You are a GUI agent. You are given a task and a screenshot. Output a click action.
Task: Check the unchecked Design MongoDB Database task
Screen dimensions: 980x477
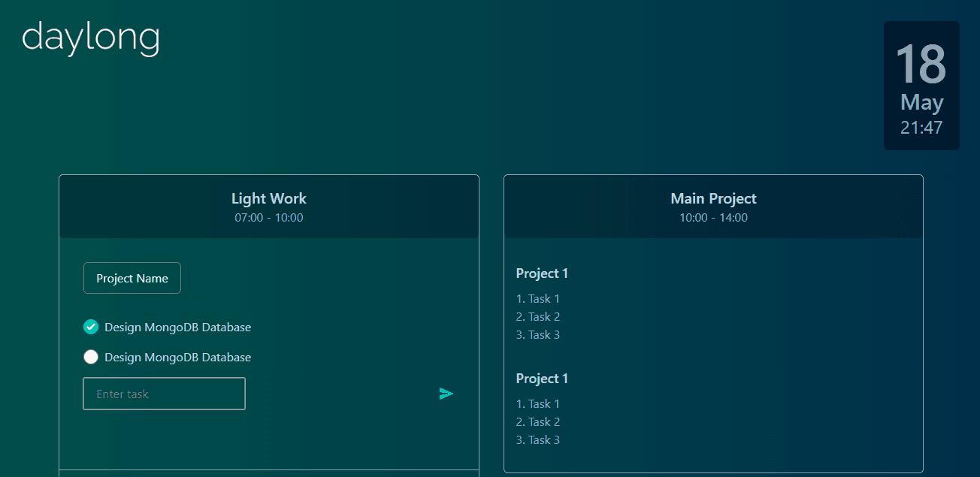pos(91,357)
